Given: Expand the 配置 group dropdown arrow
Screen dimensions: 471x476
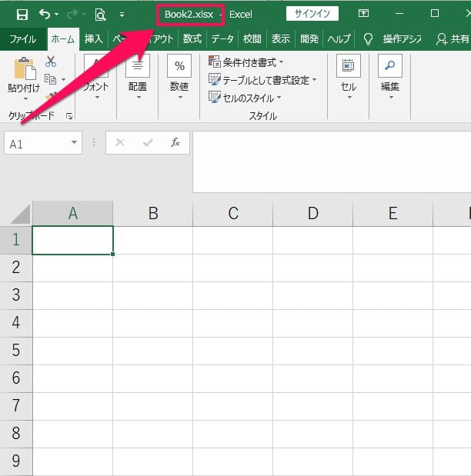Looking at the screenshot, I should (x=139, y=98).
